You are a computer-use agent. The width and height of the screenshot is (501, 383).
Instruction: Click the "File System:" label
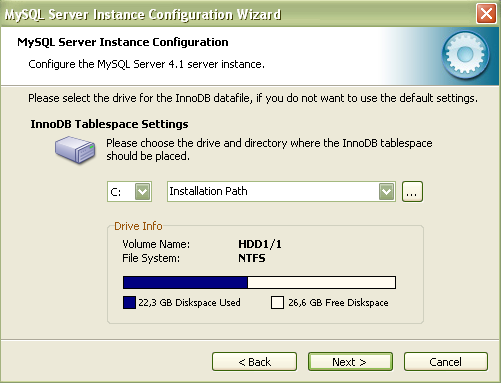click(151, 258)
